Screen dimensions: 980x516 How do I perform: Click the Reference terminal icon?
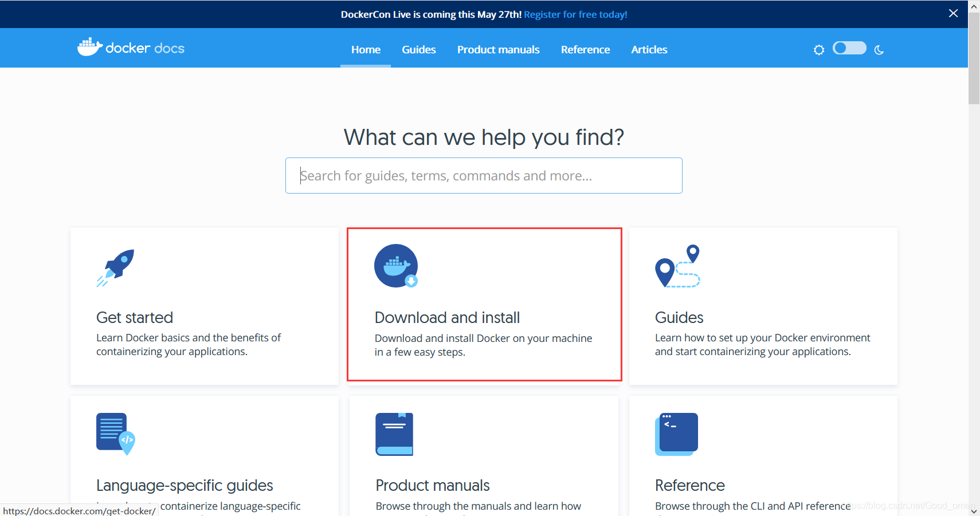click(676, 434)
